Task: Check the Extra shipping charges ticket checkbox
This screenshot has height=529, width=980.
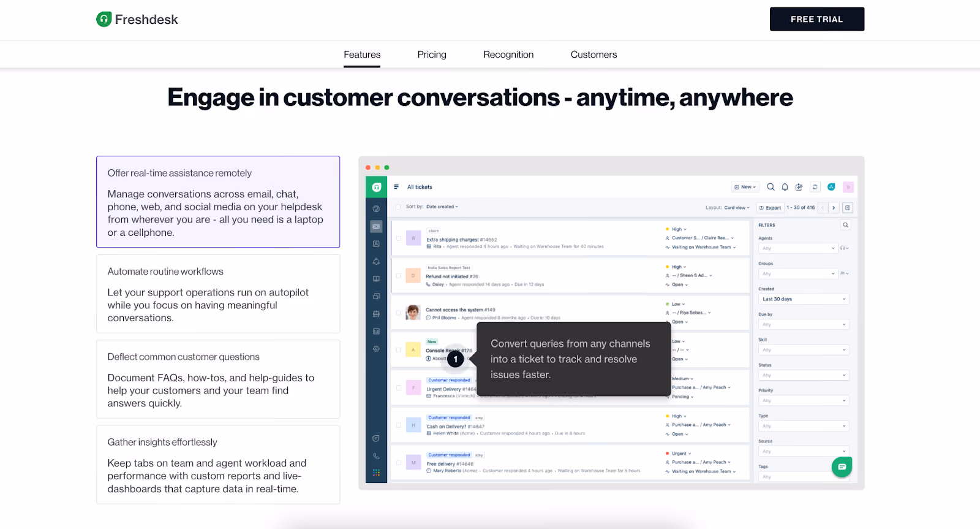Action: [x=398, y=238]
